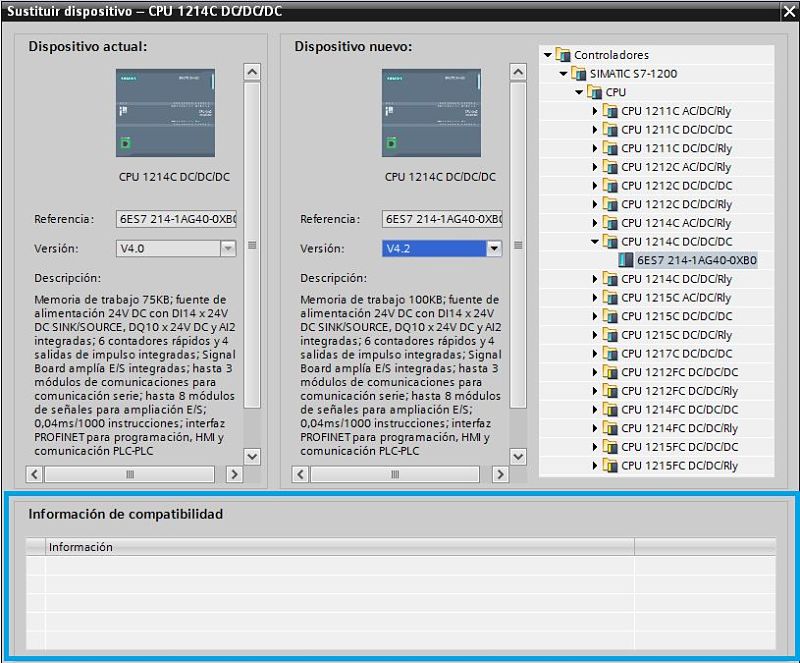Image resolution: width=800 pixels, height=663 pixels.
Task: Click the CPU 1212C DC/DC/DC folder icon
Action: pyautogui.click(x=610, y=185)
